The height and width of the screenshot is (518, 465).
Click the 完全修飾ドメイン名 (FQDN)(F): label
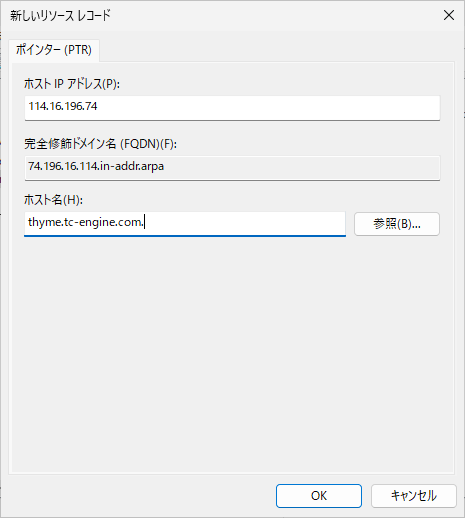click(x=100, y=144)
